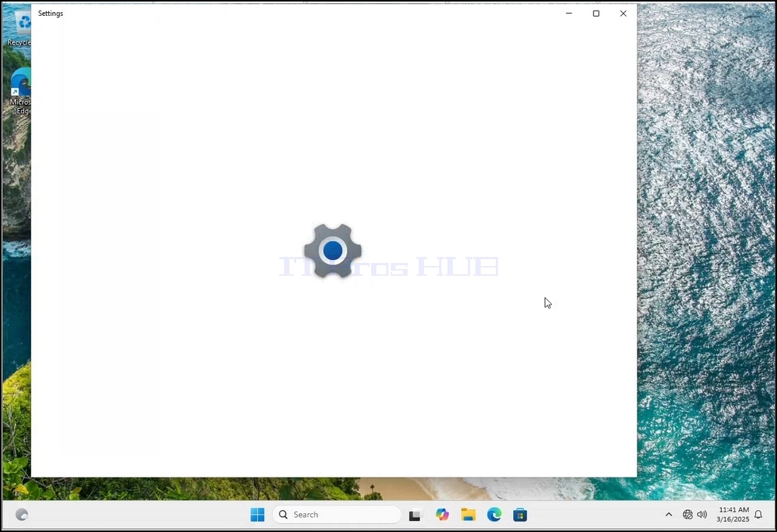Viewport: 777px width, 532px height.
Task: Launch Microsoft Edge from the taskbar
Action: (x=494, y=515)
